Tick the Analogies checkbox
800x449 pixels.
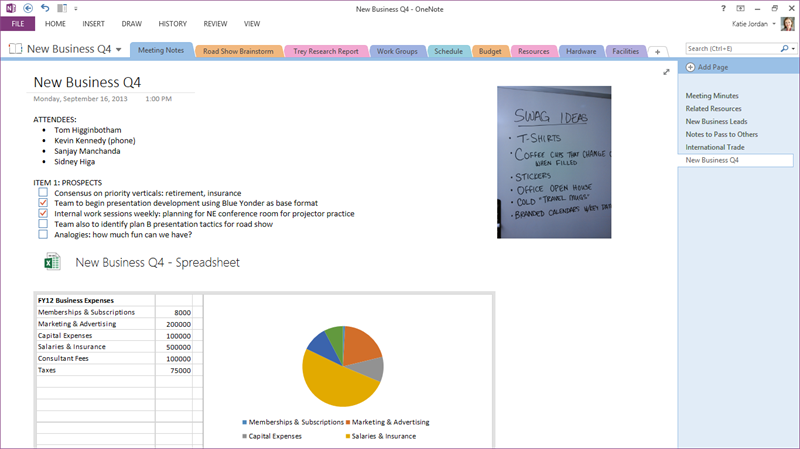click(43, 235)
